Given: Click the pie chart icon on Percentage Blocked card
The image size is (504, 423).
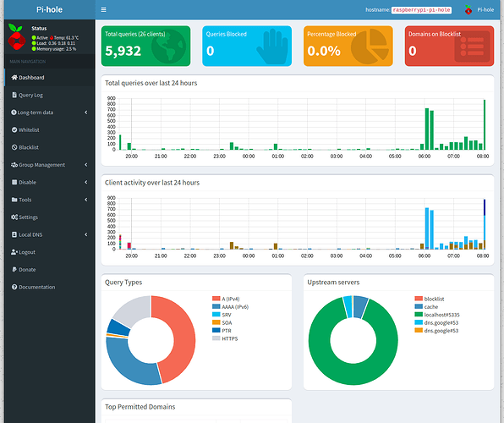Looking at the screenshot, I should pos(370,46).
